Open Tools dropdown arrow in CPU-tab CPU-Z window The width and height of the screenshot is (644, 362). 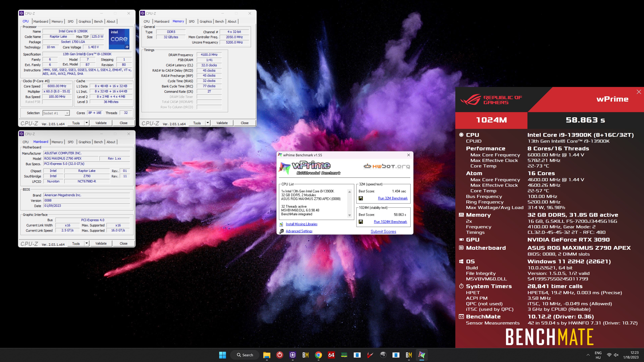pos(87,123)
